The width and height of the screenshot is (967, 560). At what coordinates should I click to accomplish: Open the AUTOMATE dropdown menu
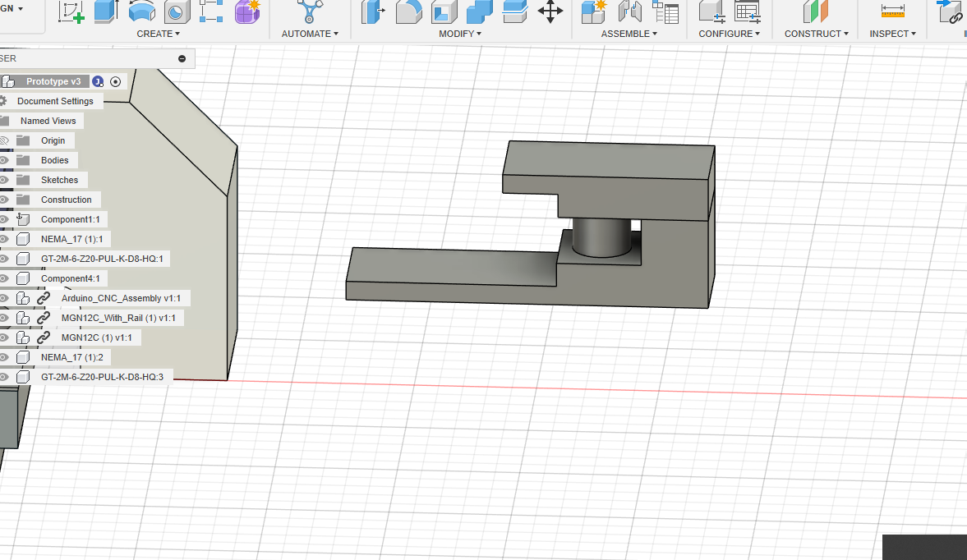(310, 34)
